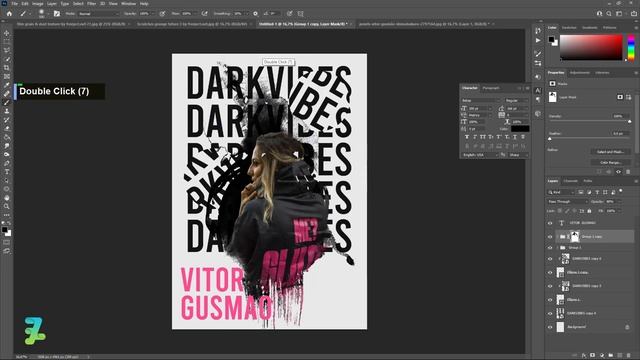Viewport: 640px width, 360px height.
Task: Click the Select and Mask button
Action: 610,152
